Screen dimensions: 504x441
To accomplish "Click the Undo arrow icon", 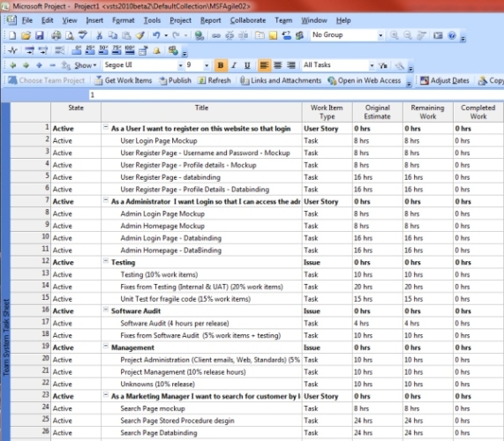I will point(156,35).
